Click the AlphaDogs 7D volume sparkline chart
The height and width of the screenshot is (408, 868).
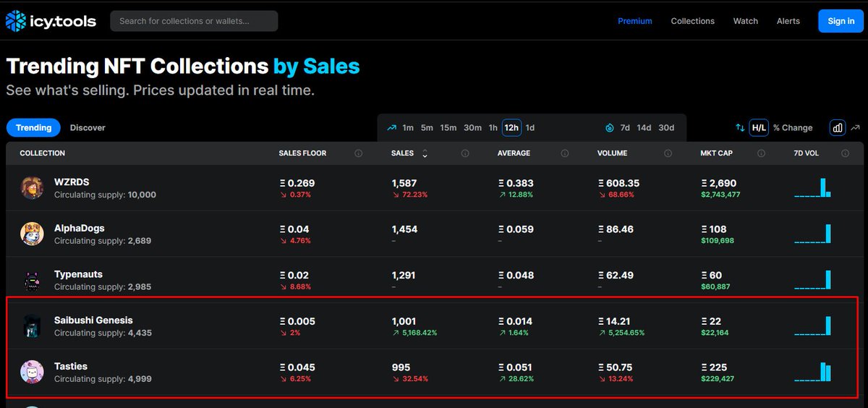pos(812,234)
